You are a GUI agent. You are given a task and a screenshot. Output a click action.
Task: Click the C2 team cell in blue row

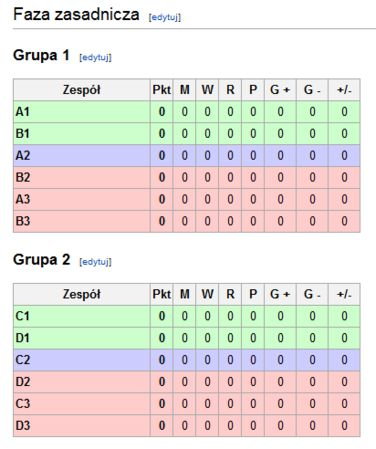pos(82,360)
